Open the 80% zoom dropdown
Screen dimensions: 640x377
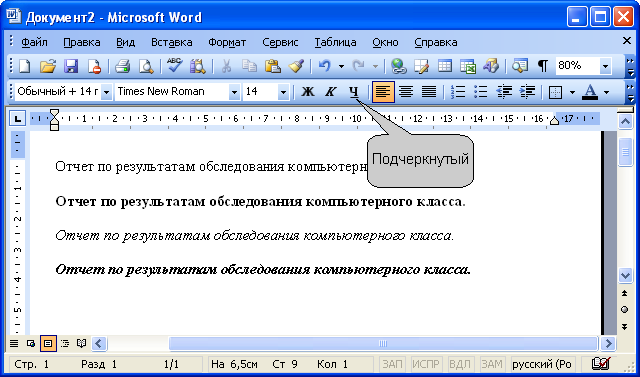605,66
